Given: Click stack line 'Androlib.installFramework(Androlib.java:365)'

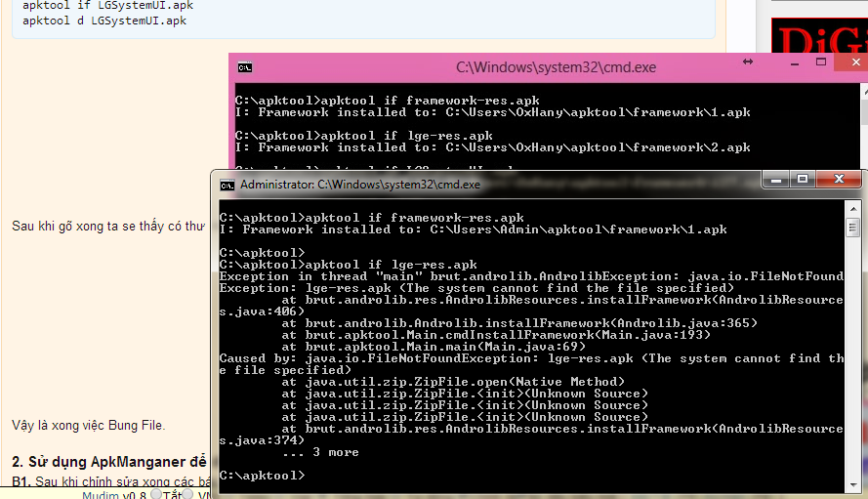Looking at the screenshot, I should click(519, 323).
